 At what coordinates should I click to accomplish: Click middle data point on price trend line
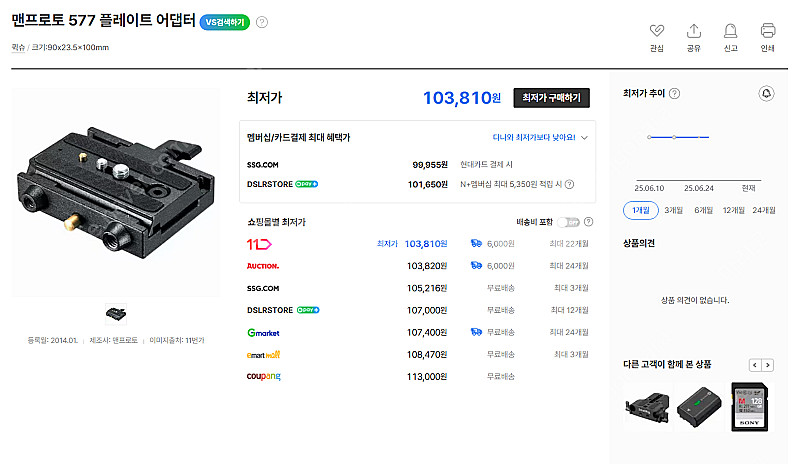(674, 137)
